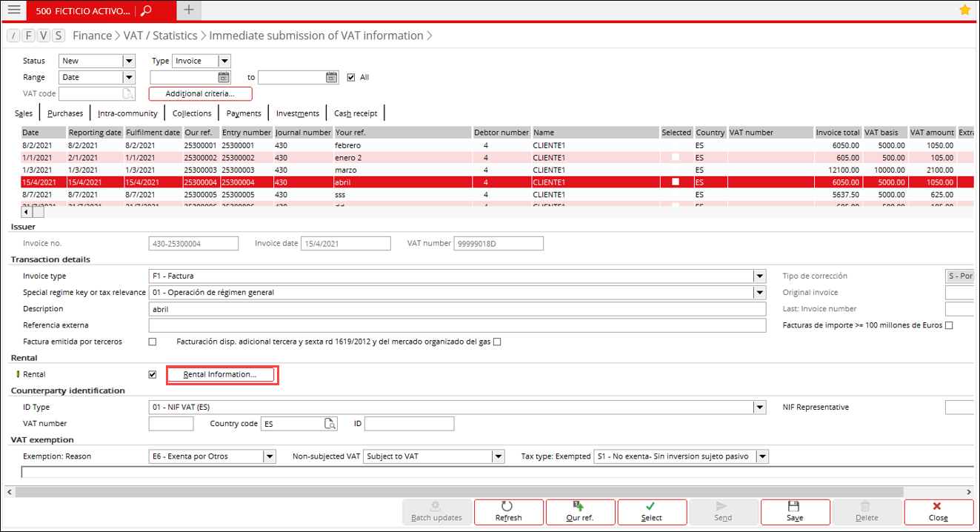Switch to the Payments tab
The width and height of the screenshot is (980, 532).
244,113
